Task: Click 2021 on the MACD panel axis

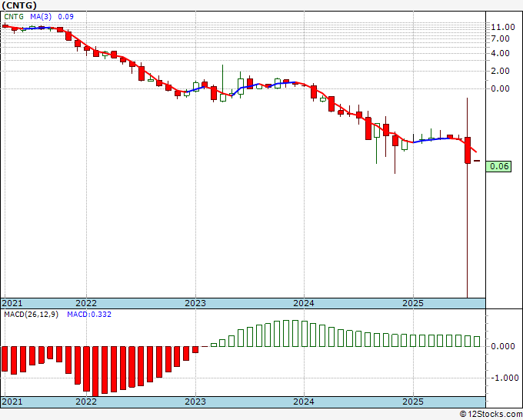Action: 12,402
